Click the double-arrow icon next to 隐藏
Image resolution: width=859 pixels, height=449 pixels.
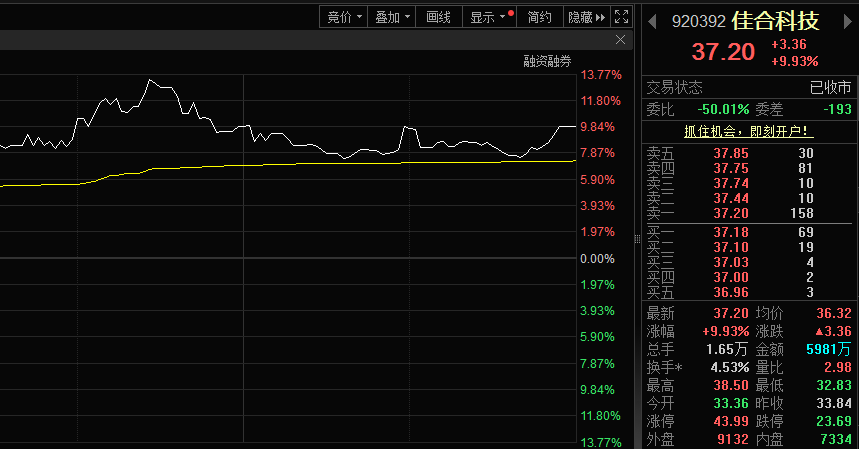600,17
